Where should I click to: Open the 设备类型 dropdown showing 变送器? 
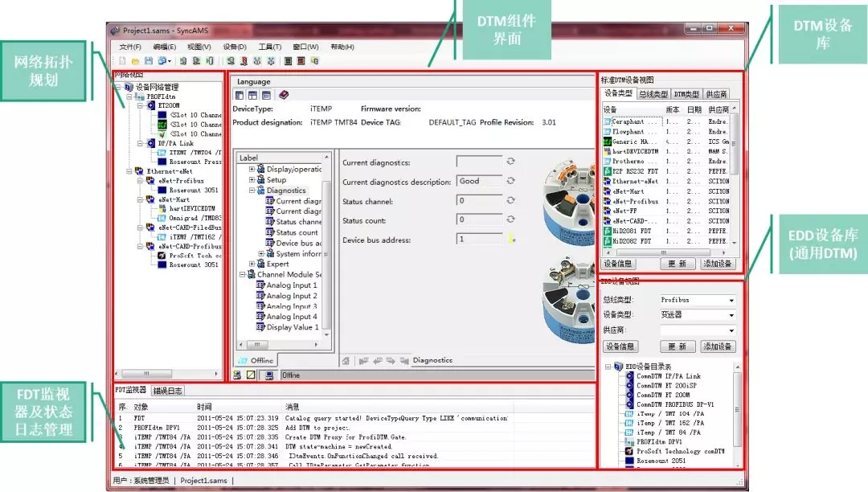(731, 315)
